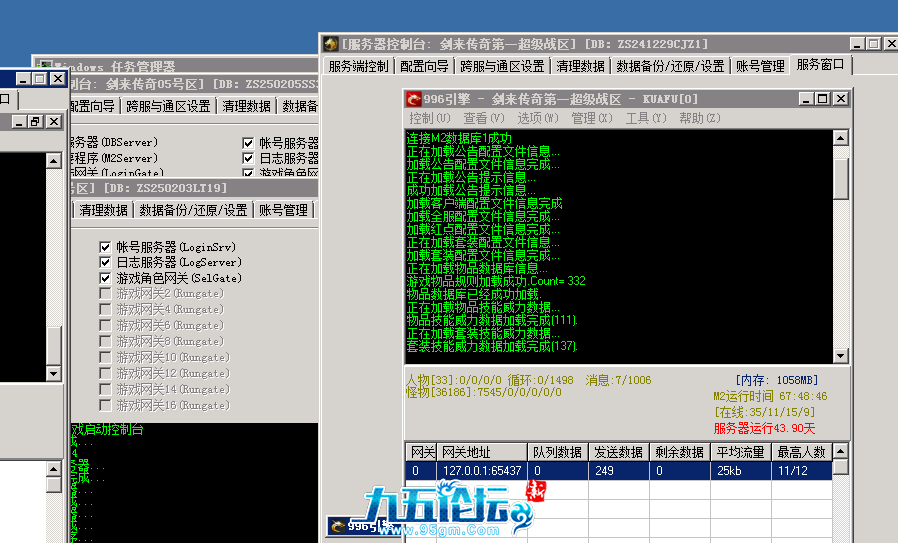Switch to 服务端控制 tab

click(x=359, y=66)
